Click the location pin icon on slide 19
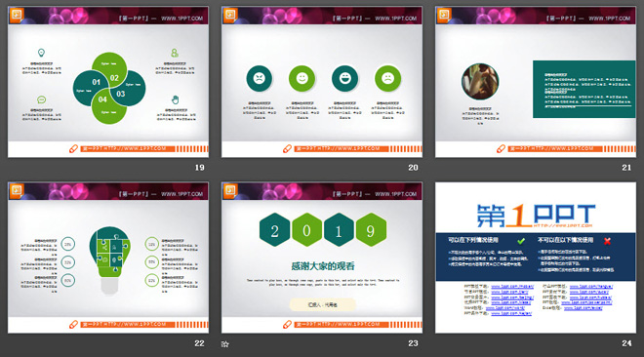The width and height of the screenshot is (644, 357). click(41, 53)
